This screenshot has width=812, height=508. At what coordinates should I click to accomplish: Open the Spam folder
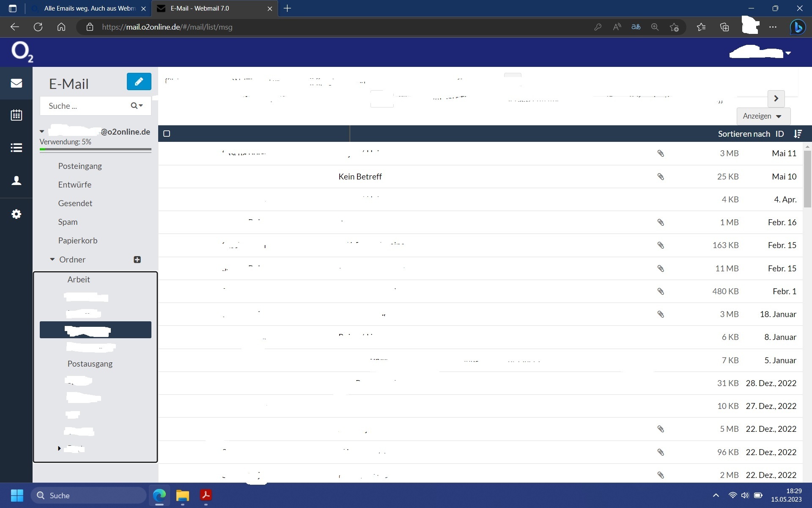pyautogui.click(x=68, y=222)
